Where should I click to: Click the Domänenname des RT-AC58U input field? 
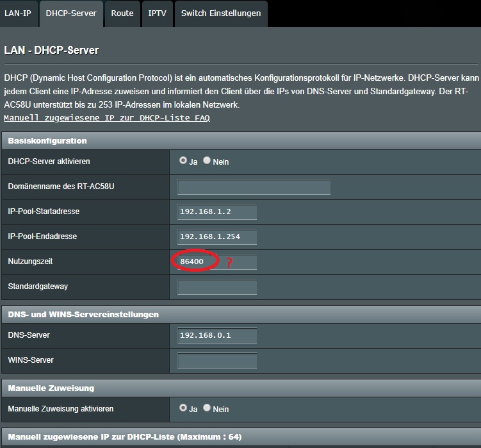pyautogui.click(x=254, y=187)
